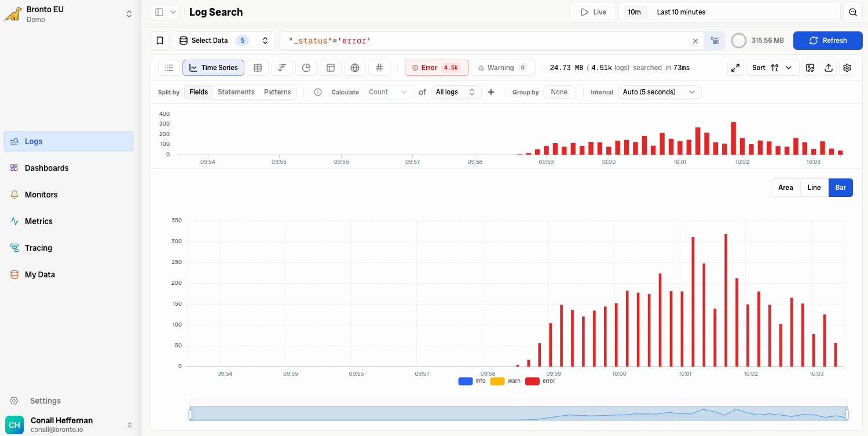Select the pie chart view icon
Viewport: 868px width, 436px height.
coord(306,68)
